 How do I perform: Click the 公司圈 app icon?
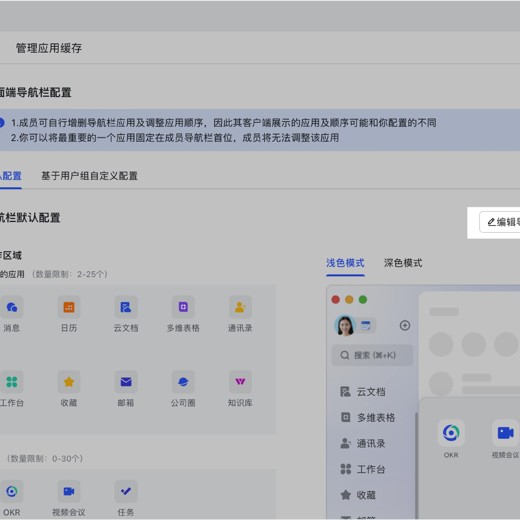(183, 382)
